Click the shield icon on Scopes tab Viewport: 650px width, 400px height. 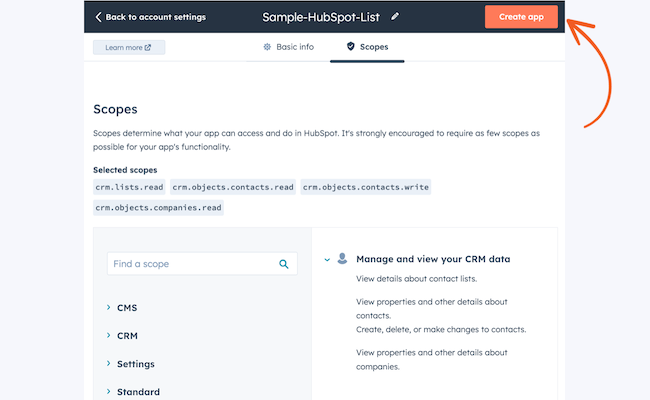pyautogui.click(x=351, y=46)
